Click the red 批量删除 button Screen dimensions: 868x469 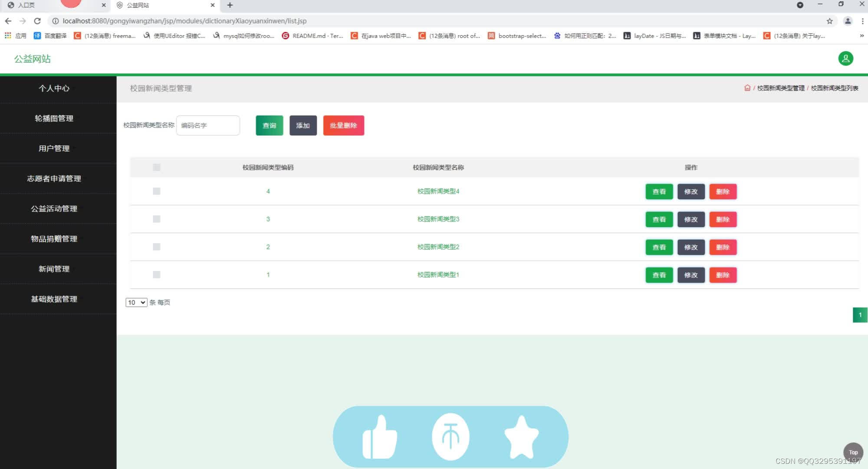tap(343, 126)
